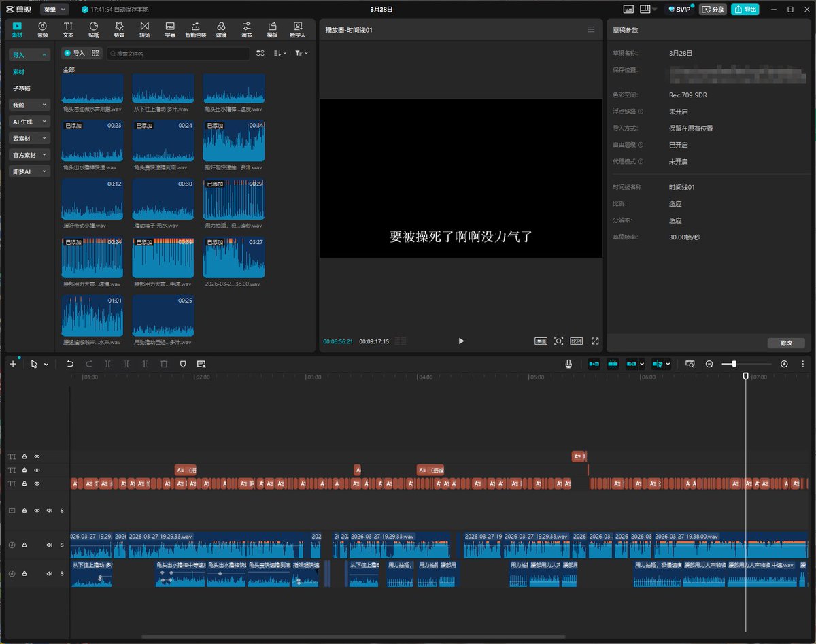
Task: Toggle visibility eye of topmost text track
Action: pyautogui.click(x=37, y=456)
